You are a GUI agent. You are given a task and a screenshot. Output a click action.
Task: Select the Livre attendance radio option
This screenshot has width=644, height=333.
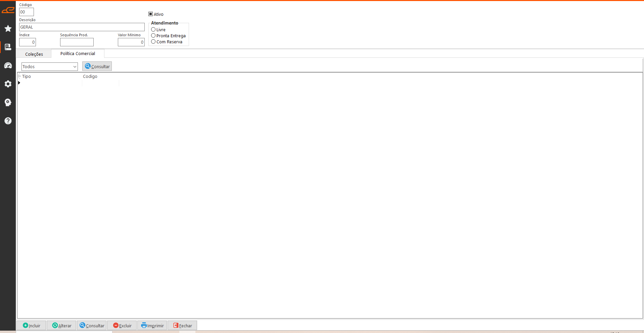coord(153,30)
